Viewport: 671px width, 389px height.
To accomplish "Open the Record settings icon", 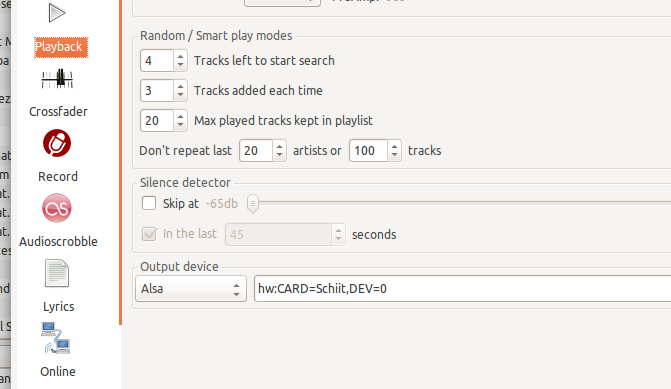I will coord(57,143).
